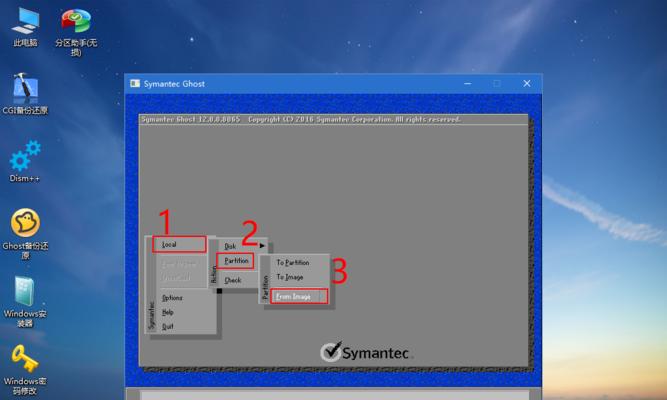Expand the Disk submenu arrow
The height and width of the screenshot is (400, 667).
tap(262, 246)
